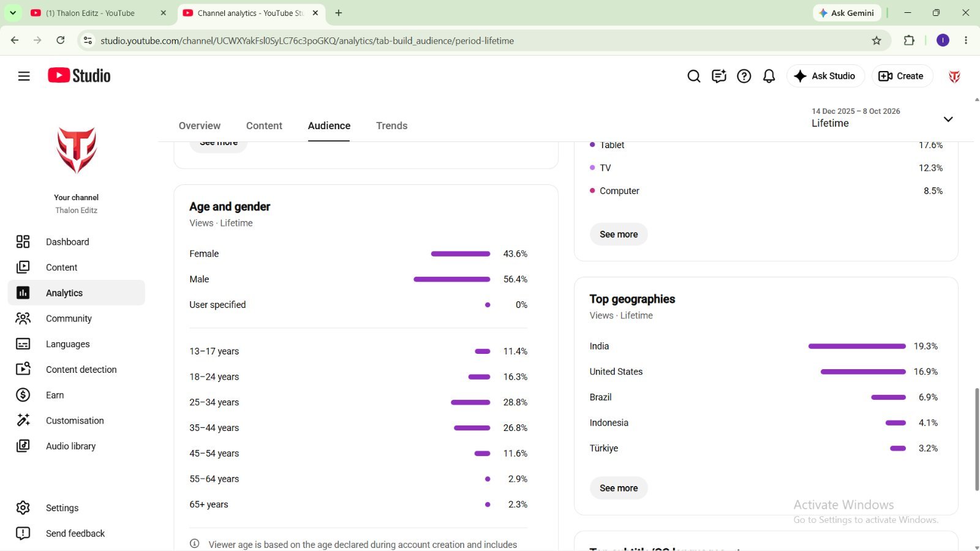Click See more under device types

(619, 234)
